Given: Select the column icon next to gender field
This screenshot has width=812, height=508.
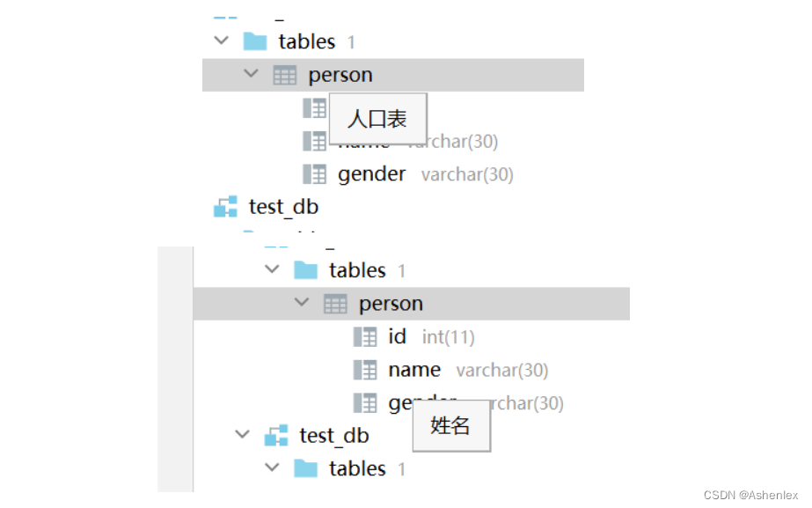Looking at the screenshot, I should tap(314, 173).
